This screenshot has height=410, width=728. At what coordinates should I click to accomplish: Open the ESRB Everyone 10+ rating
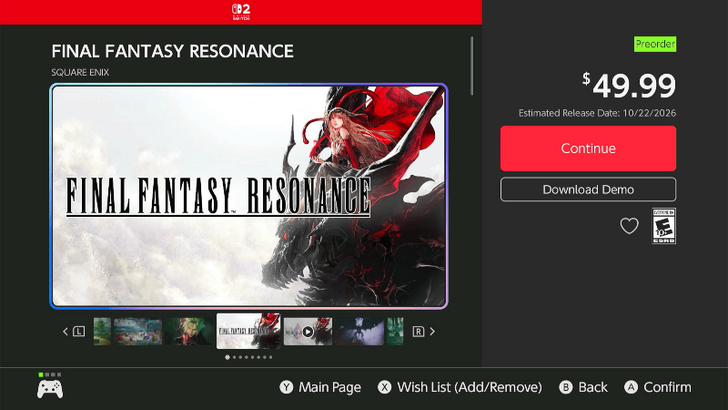pos(663,226)
